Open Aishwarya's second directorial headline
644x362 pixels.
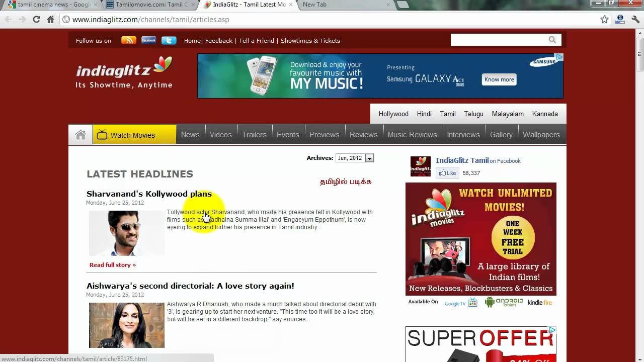[x=190, y=286]
